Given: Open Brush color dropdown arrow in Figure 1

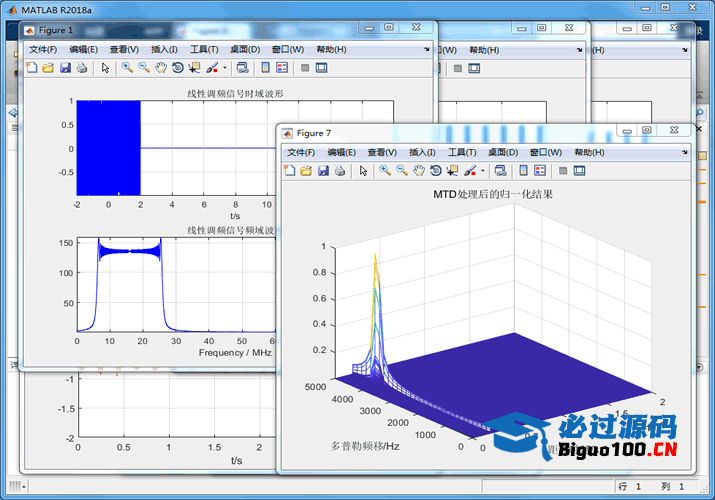Looking at the screenshot, I should click(x=224, y=68).
